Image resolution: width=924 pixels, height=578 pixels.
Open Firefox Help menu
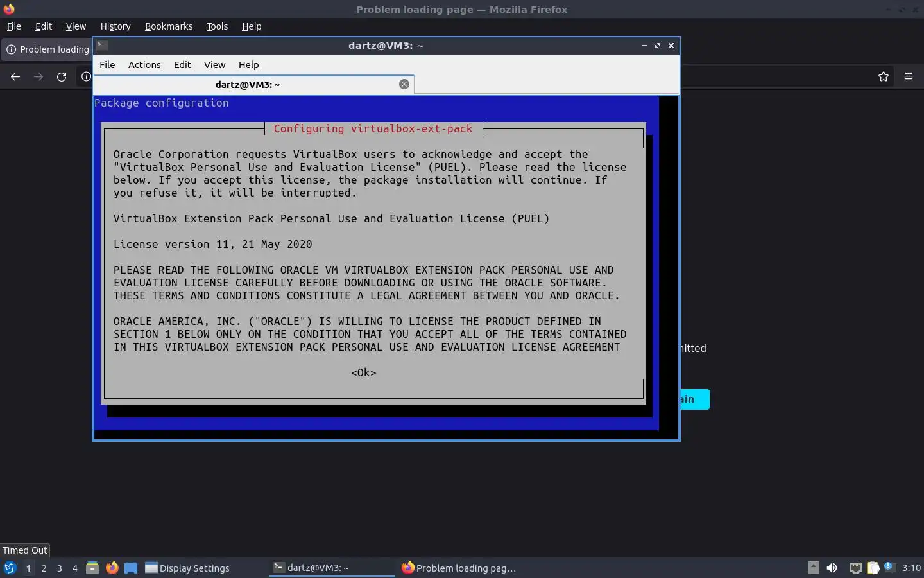(252, 26)
